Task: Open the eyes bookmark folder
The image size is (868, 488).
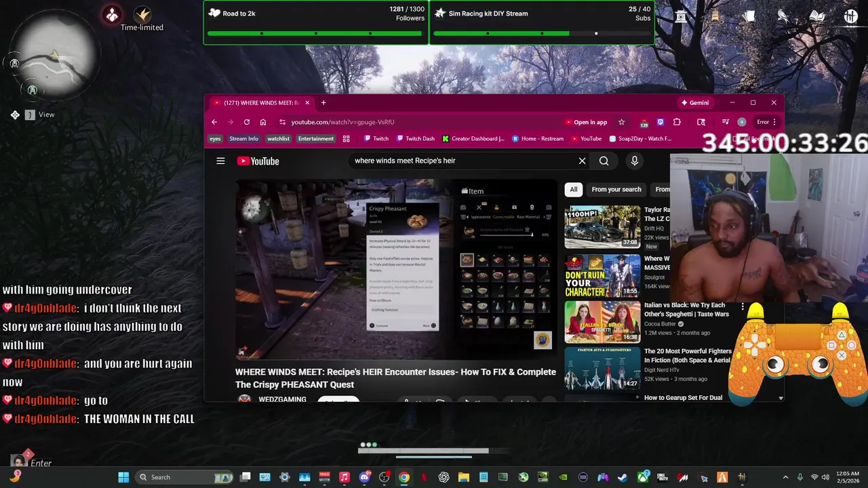Action: point(215,139)
